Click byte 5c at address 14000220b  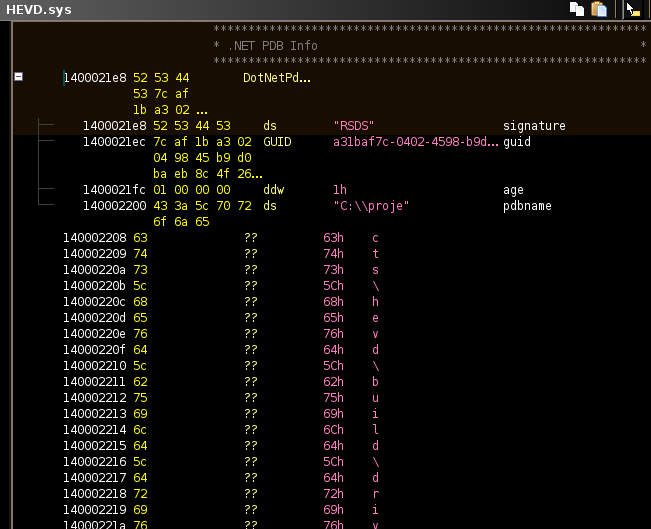pyautogui.click(x=140, y=286)
